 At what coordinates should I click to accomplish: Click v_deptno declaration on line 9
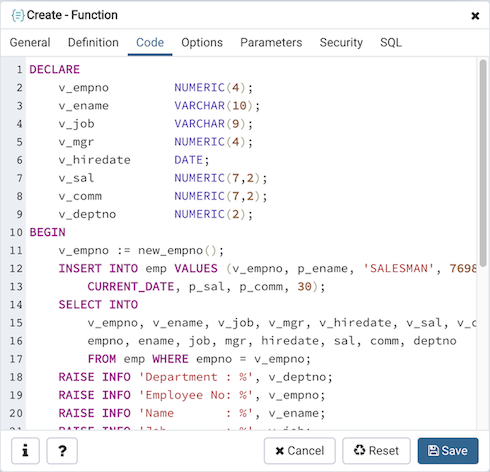coord(87,214)
